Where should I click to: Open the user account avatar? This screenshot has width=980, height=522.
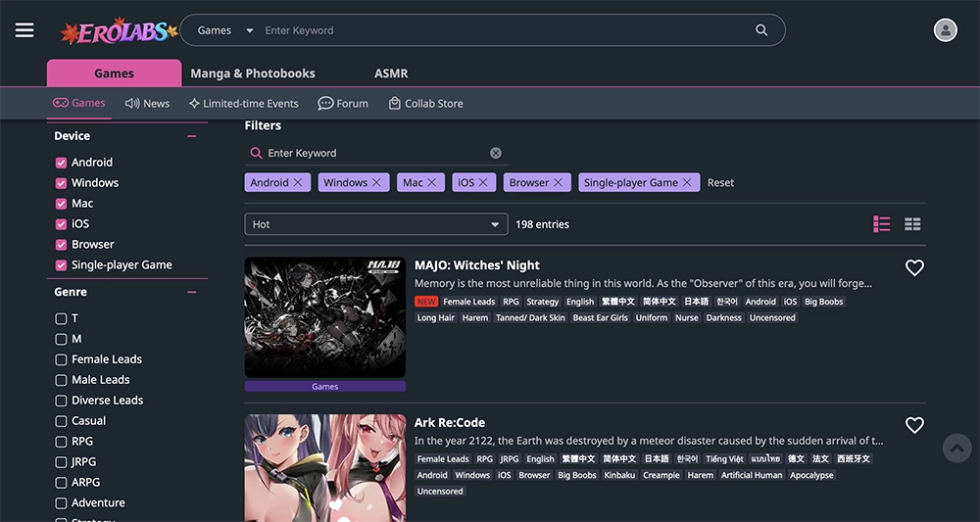[x=945, y=30]
